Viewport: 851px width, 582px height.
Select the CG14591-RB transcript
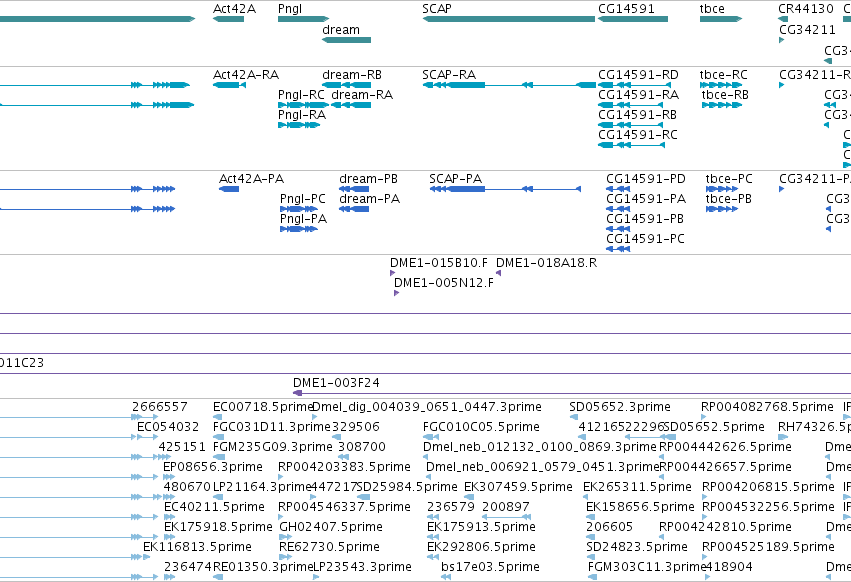(x=631, y=125)
